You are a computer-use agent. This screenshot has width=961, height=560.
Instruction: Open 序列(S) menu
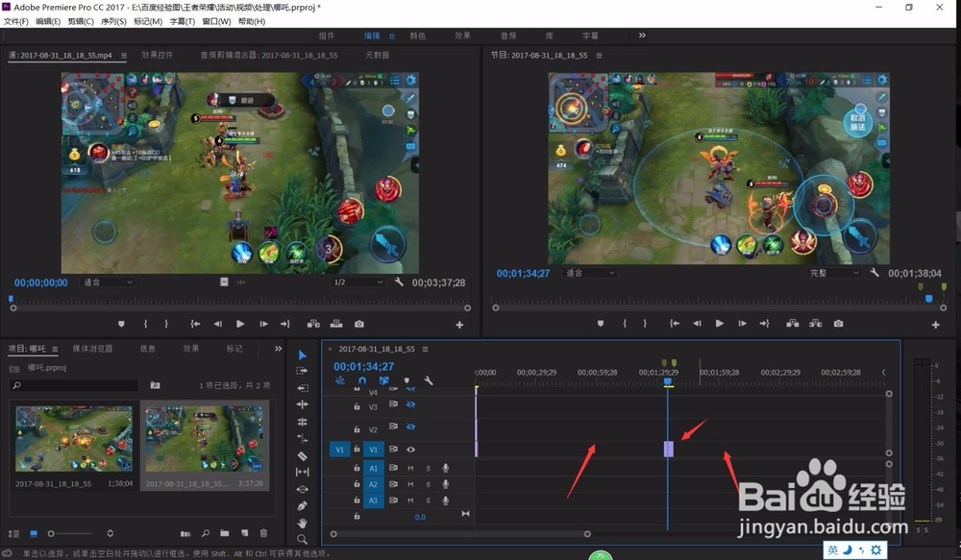pos(113,21)
